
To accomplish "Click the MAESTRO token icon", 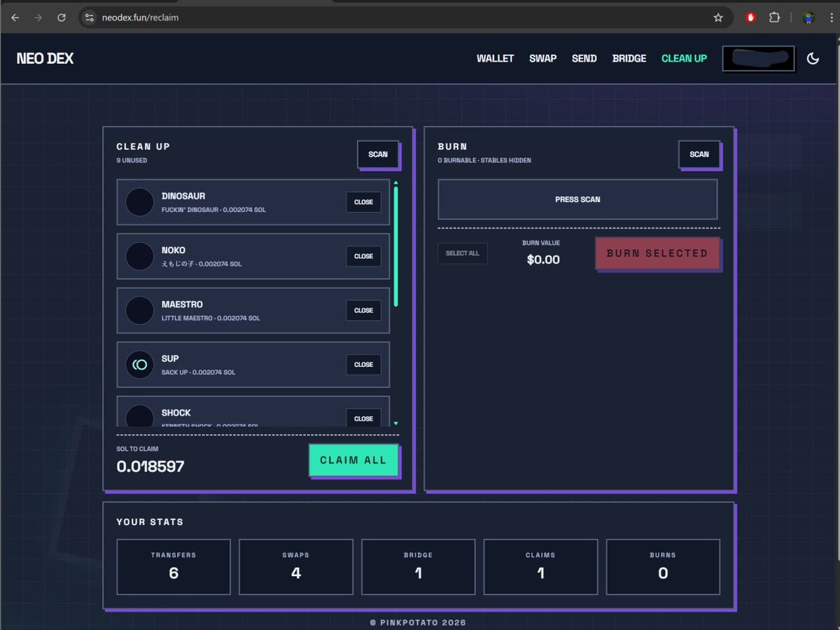I will pos(139,310).
